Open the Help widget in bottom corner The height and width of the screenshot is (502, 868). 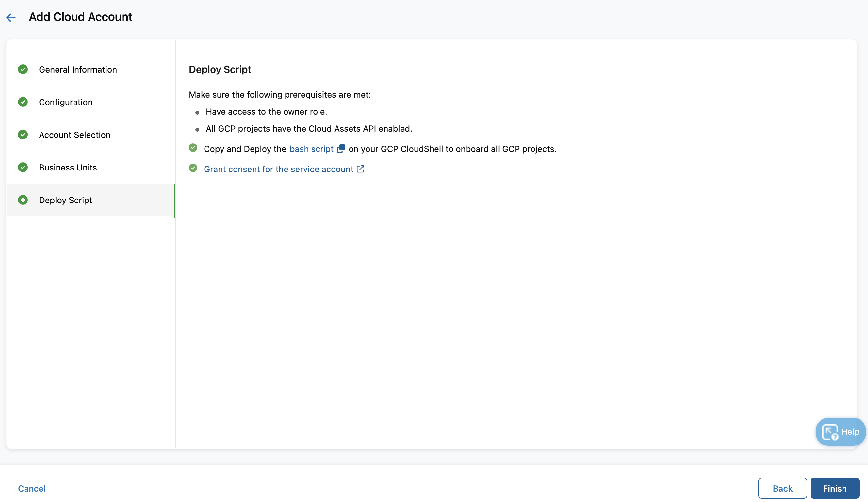[839, 431]
